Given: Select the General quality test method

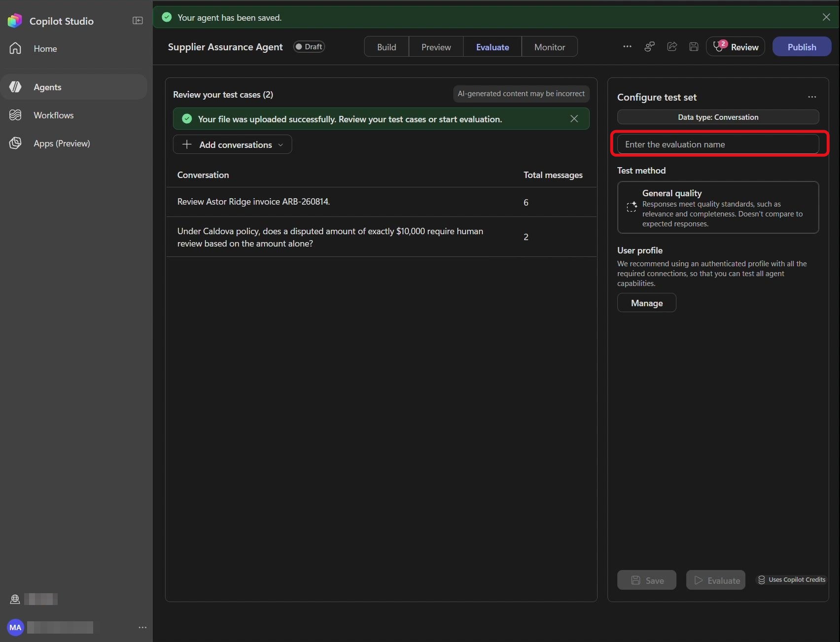Looking at the screenshot, I should pyautogui.click(x=718, y=208).
